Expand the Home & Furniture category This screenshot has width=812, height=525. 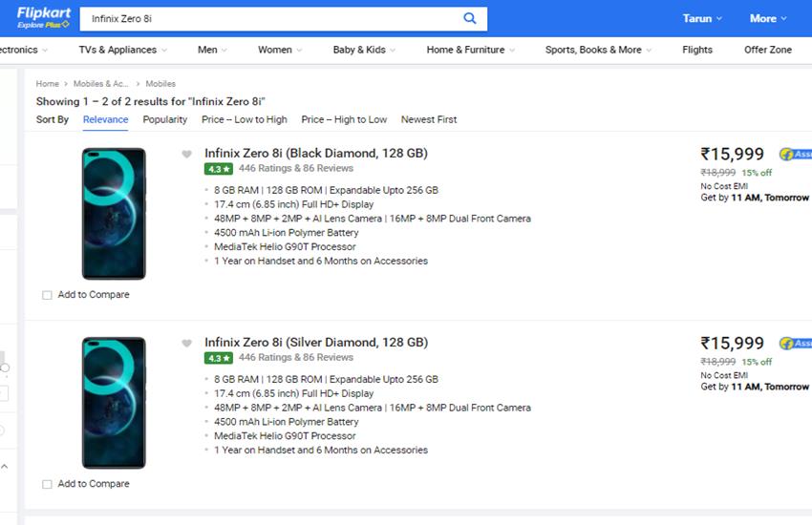click(470, 50)
